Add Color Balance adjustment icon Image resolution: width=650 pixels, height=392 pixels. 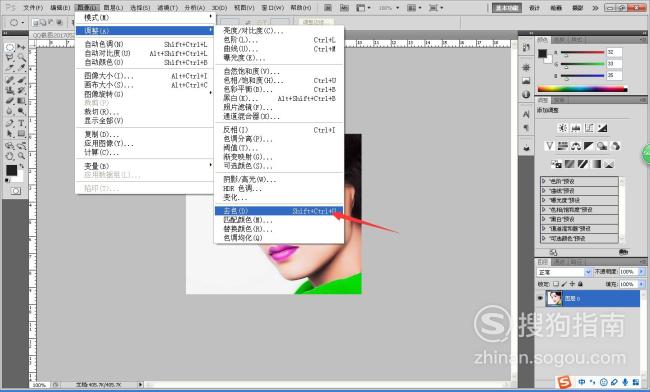click(x=576, y=146)
